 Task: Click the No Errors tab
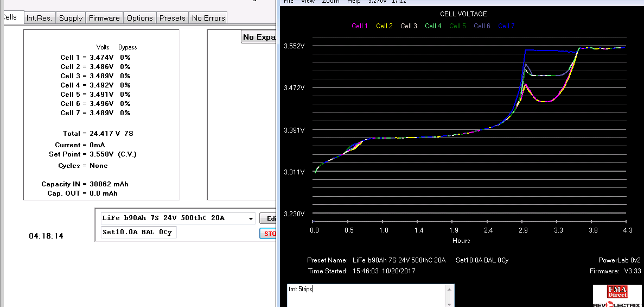tap(208, 18)
